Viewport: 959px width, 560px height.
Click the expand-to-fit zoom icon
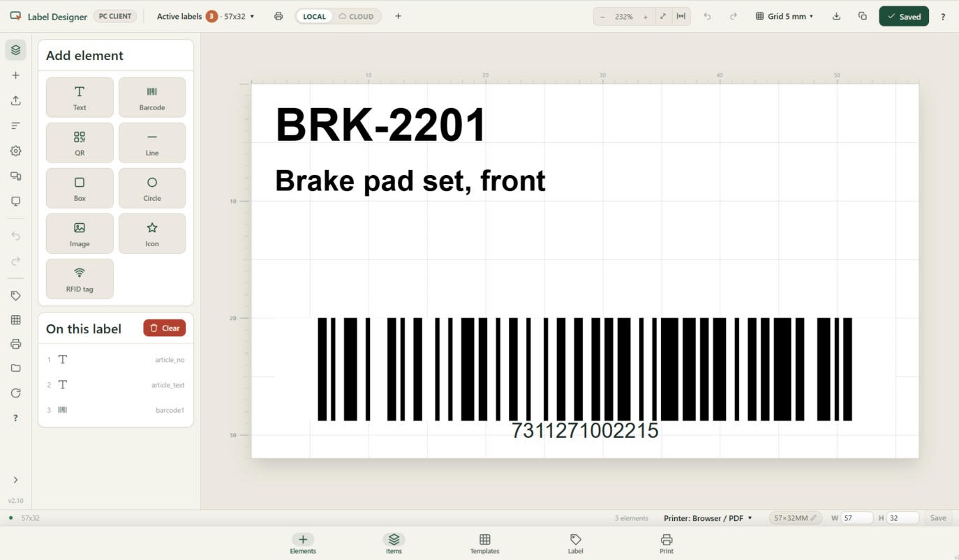[x=662, y=16]
